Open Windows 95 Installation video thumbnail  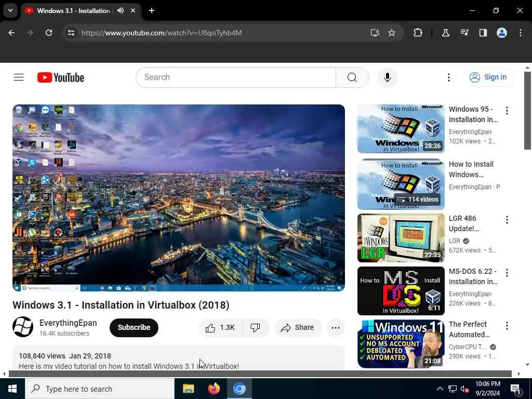tap(401, 129)
